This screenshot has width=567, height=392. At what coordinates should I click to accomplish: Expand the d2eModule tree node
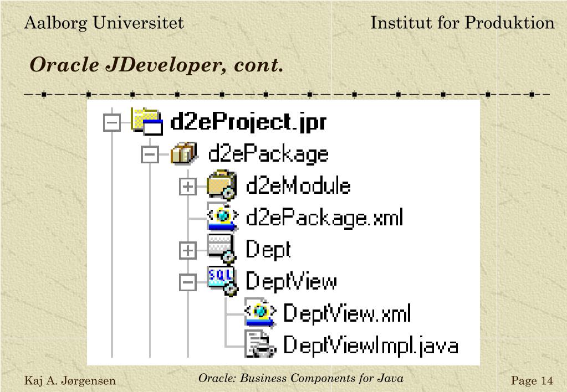click(188, 187)
